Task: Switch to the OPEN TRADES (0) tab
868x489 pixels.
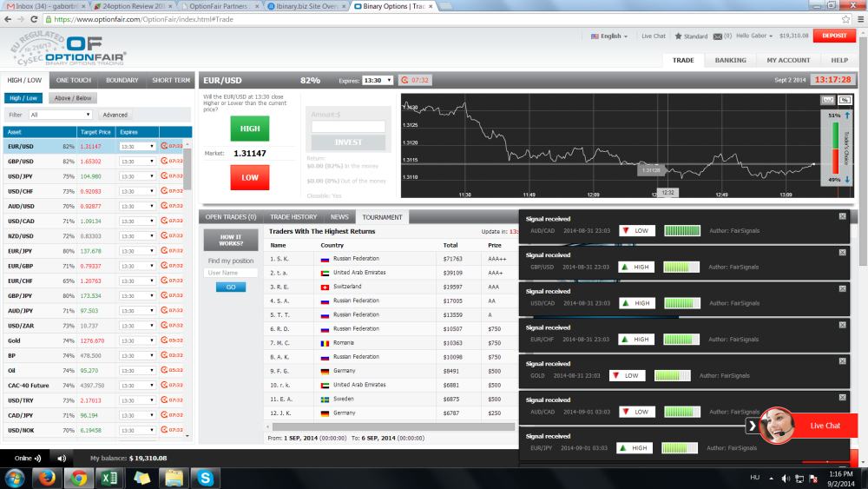Action: tap(231, 217)
